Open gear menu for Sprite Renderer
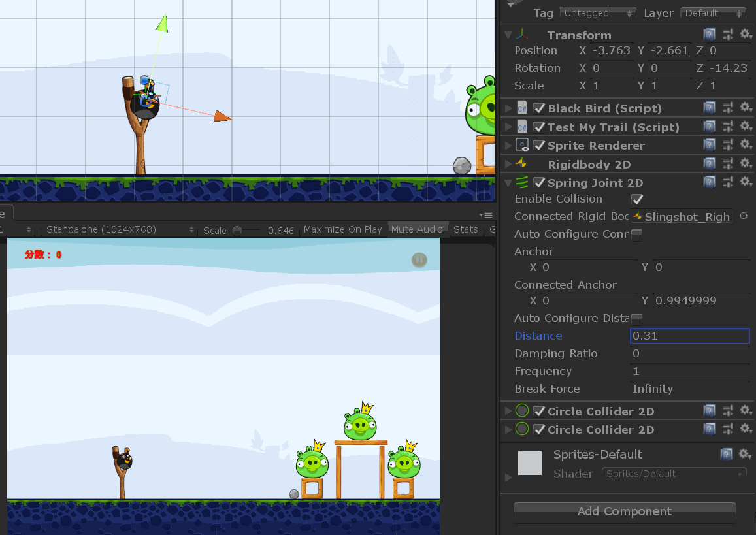 point(746,144)
